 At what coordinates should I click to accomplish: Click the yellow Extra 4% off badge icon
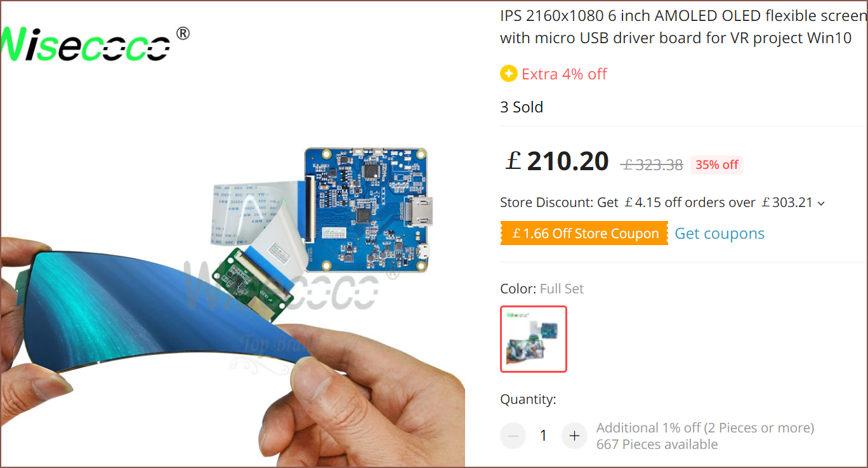click(x=509, y=74)
